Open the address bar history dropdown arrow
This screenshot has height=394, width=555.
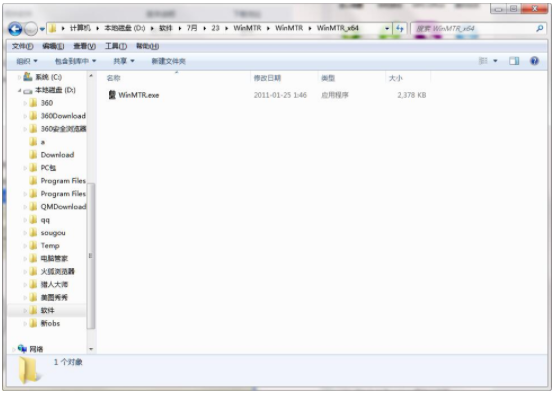click(387, 28)
